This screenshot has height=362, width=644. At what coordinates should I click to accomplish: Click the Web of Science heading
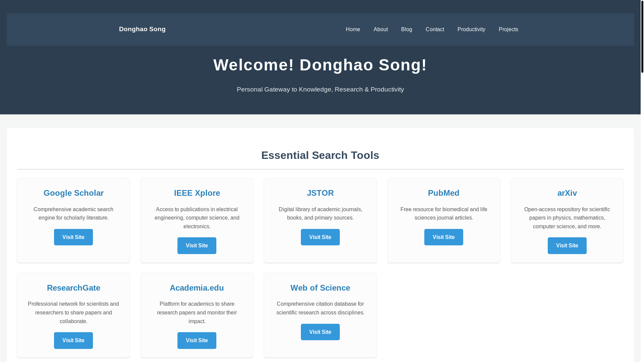320,288
